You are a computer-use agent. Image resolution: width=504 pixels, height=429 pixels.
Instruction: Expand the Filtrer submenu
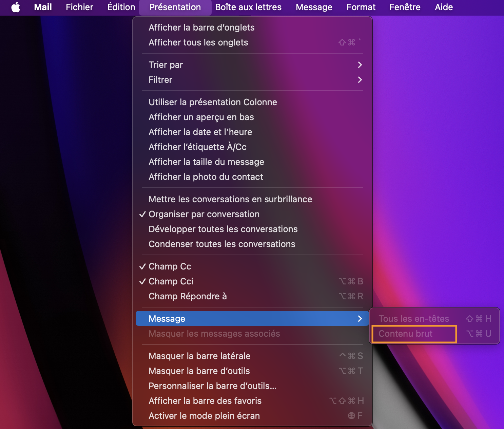pos(252,80)
